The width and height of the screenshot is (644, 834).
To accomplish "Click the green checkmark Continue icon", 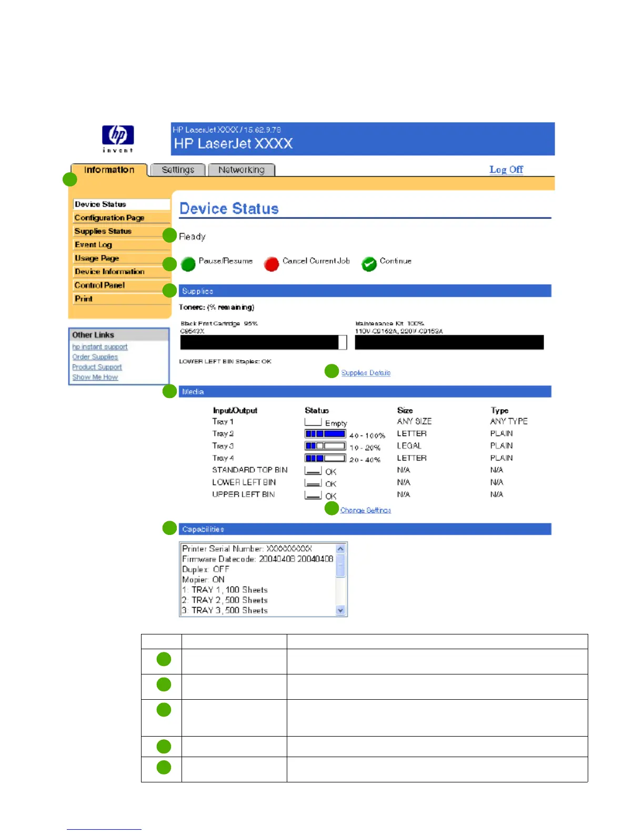I will coord(369,264).
